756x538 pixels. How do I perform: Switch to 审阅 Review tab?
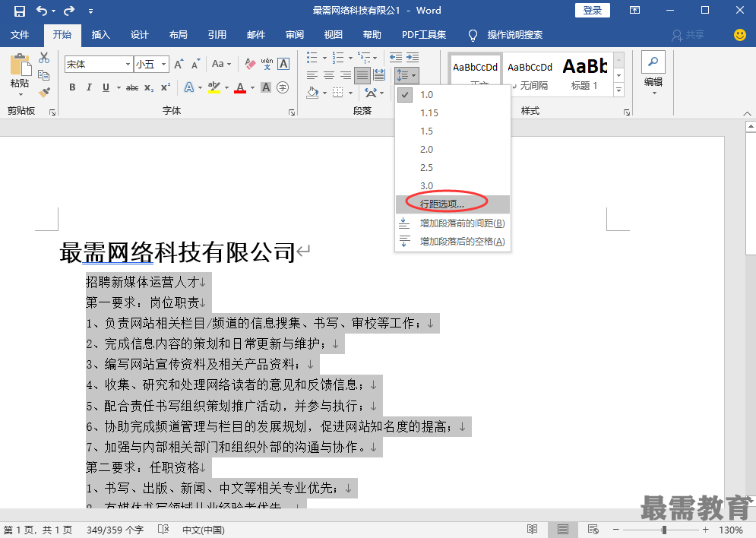click(x=295, y=35)
